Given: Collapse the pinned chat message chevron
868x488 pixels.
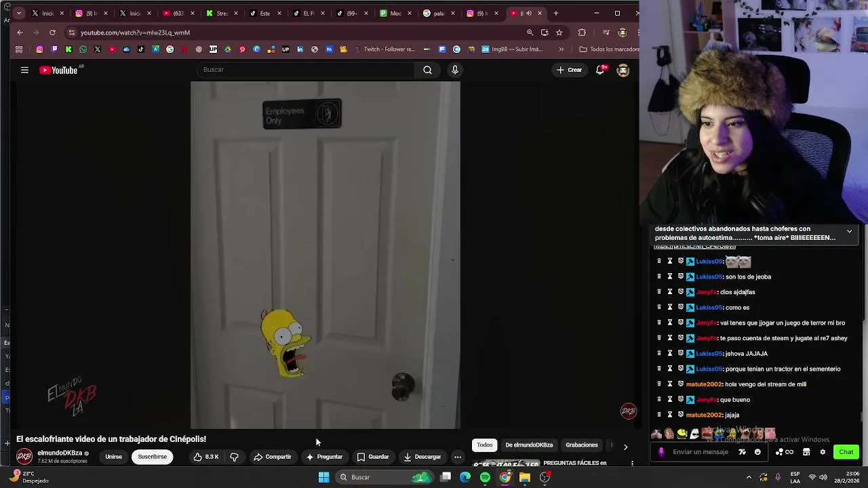Looking at the screenshot, I should pyautogui.click(x=849, y=232).
